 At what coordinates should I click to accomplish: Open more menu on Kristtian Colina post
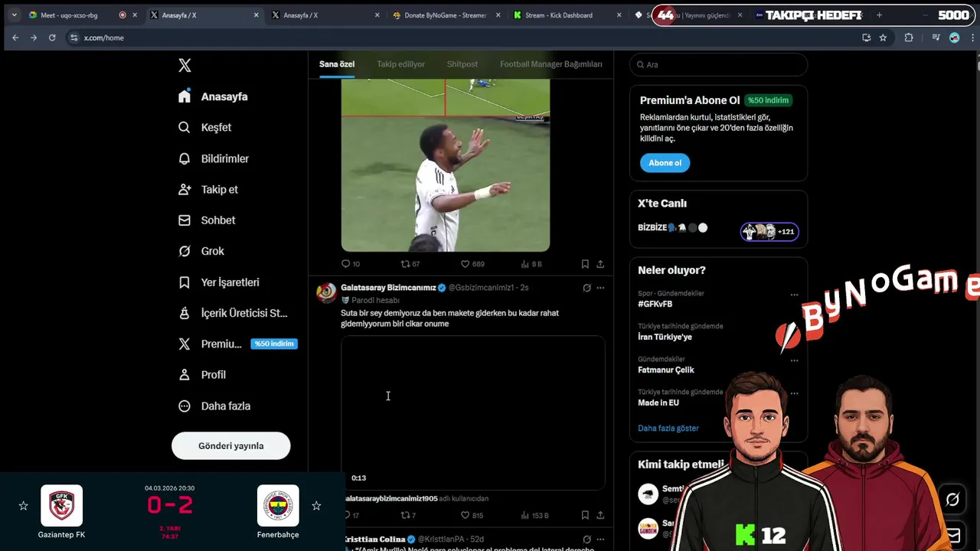(600, 540)
